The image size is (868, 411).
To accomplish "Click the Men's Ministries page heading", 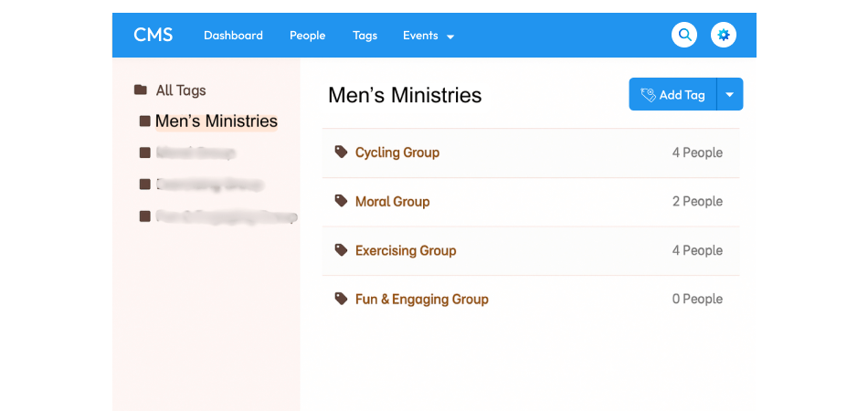I will (405, 95).
